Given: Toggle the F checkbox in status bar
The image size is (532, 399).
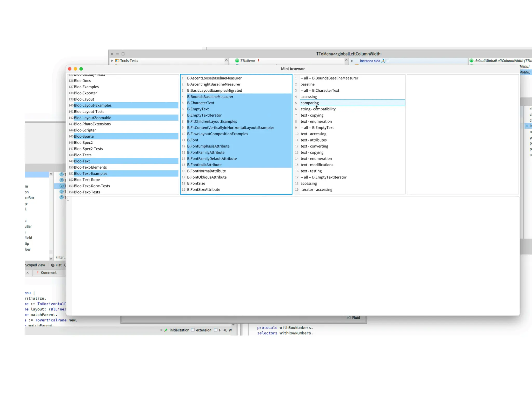Looking at the screenshot, I should 216,330.
